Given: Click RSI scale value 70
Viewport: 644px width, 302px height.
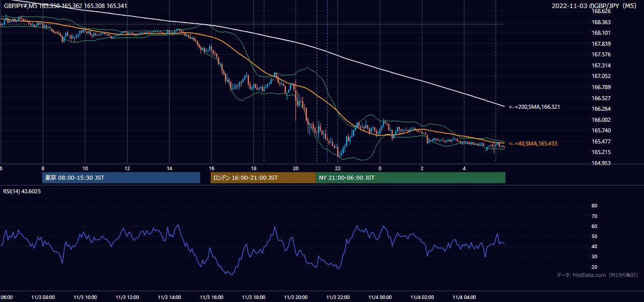Looking at the screenshot, I should pyautogui.click(x=594, y=216).
